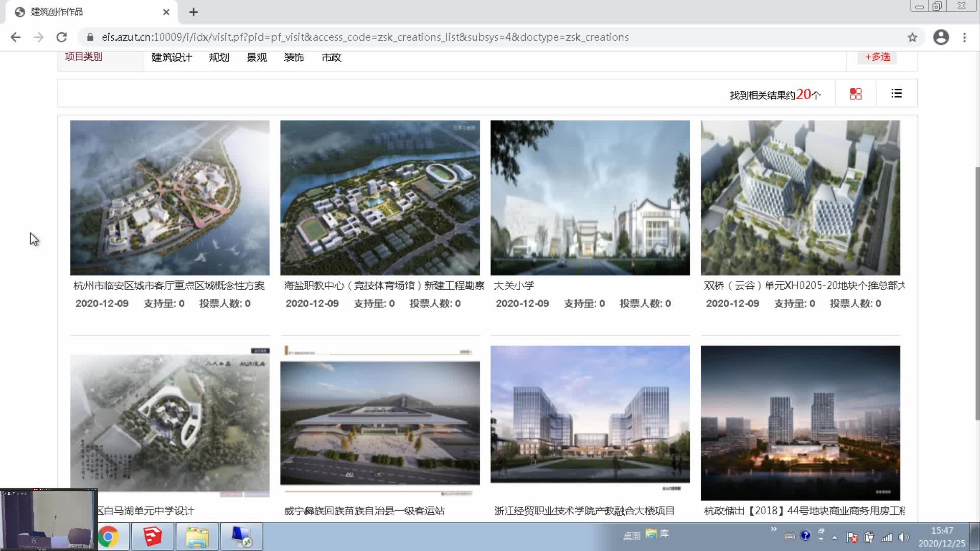Open video preview thumbnail in corner
The width and height of the screenshot is (980, 551).
[49, 519]
